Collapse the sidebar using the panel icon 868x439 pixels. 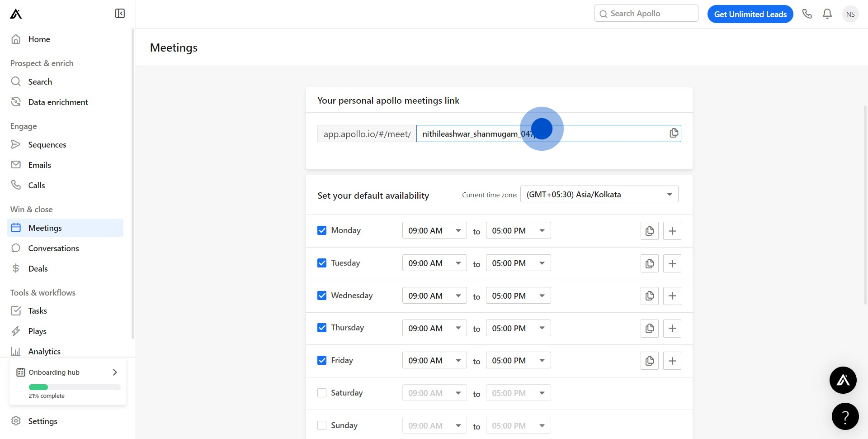tap(120, 14)
